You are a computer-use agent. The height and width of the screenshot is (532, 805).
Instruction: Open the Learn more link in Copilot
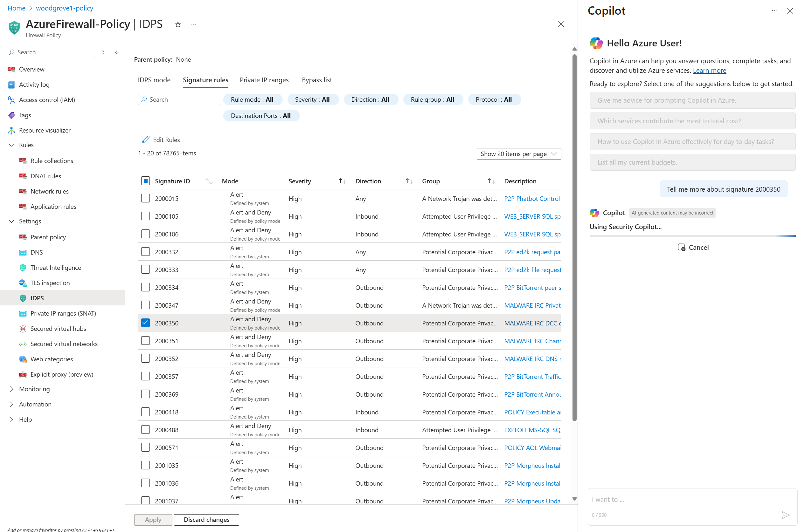coord(709,71)
